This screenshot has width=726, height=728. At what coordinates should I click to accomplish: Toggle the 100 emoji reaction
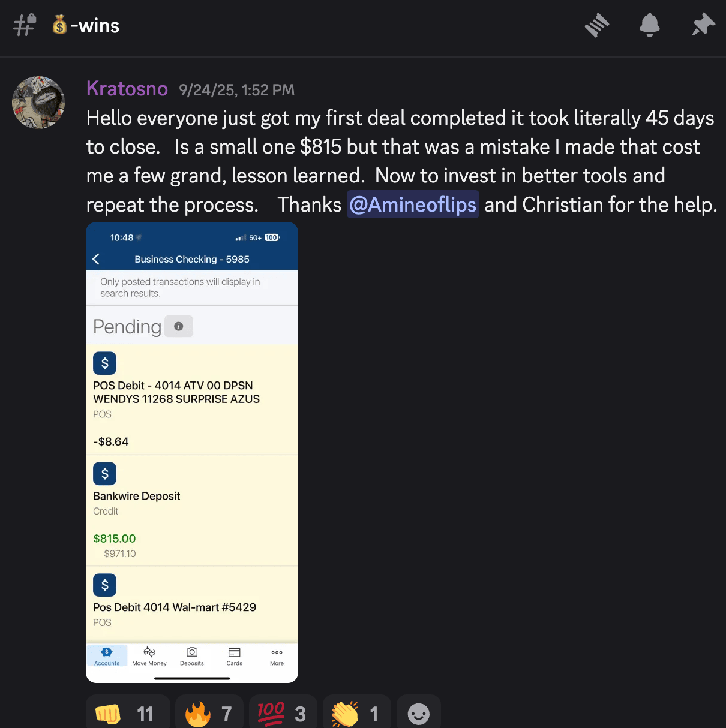coord(282,713)
